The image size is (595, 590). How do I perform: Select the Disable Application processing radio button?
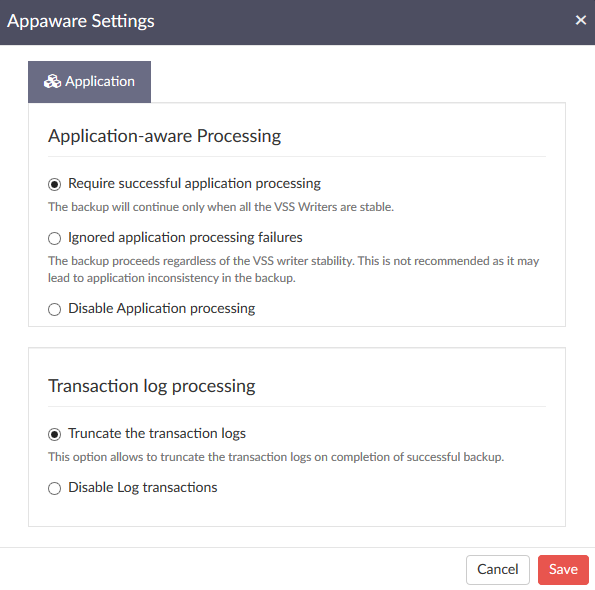[x=54, y=309]
